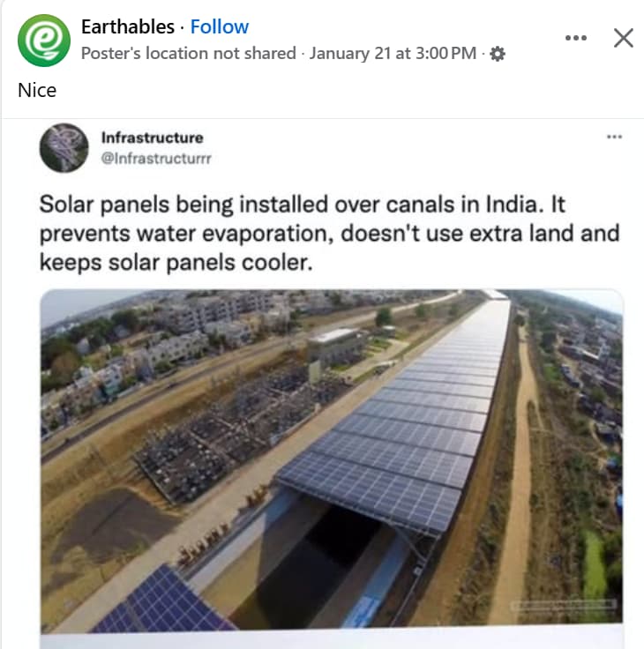Click the @Infrastructurrr handle
The image size is (644, 649).
[x=156, y=158]
